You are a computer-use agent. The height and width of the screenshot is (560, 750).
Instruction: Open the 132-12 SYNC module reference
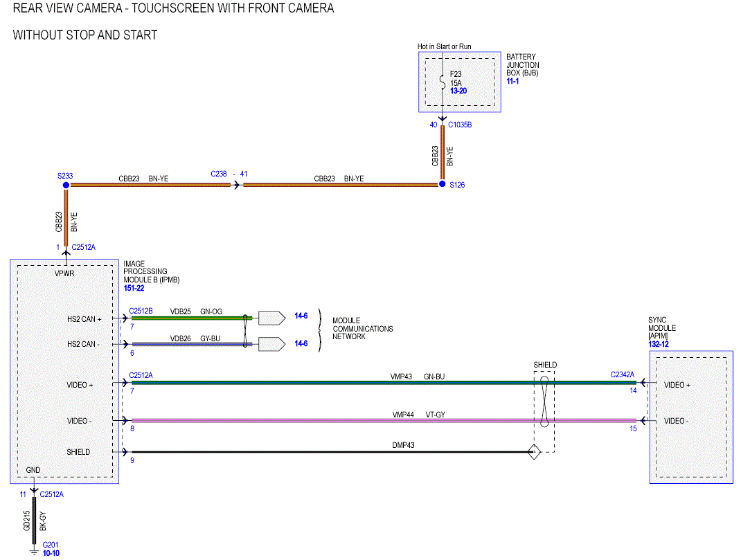pyautogui.click(x=658, y=344)
